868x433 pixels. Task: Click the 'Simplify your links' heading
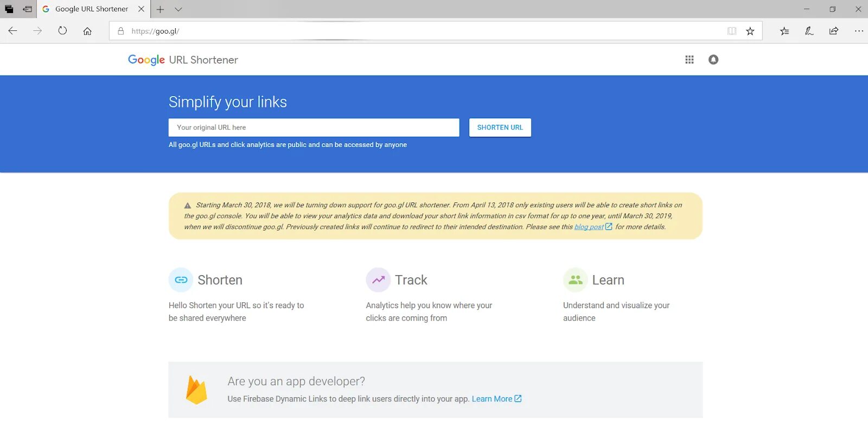[x=228, y=102]
